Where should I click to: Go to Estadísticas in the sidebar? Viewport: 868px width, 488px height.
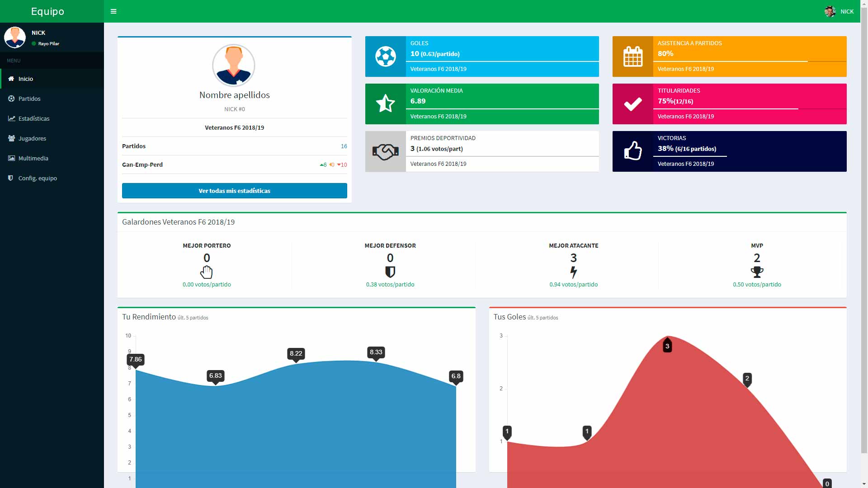[34, 118]
